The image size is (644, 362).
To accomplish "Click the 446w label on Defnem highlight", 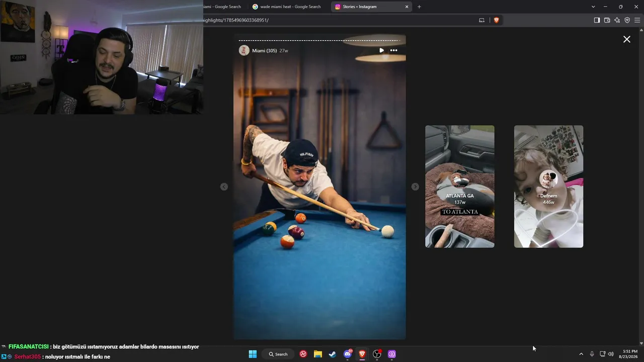I will [x=548, y=202].
